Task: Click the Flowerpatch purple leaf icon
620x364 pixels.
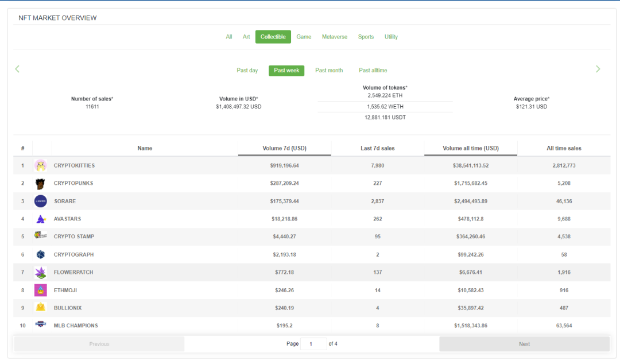Action: pos(41,272)
